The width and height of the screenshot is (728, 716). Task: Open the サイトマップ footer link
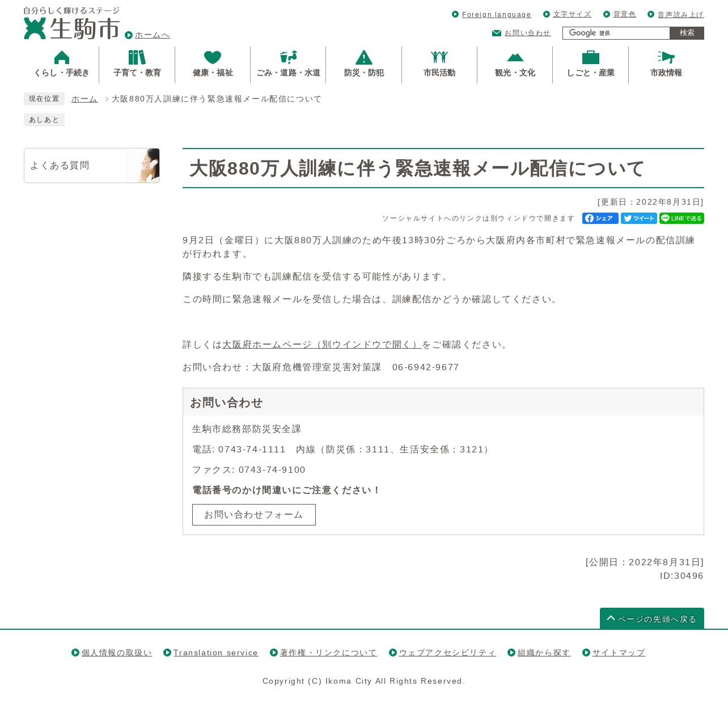pyautogui.click(x=619, y=653)
